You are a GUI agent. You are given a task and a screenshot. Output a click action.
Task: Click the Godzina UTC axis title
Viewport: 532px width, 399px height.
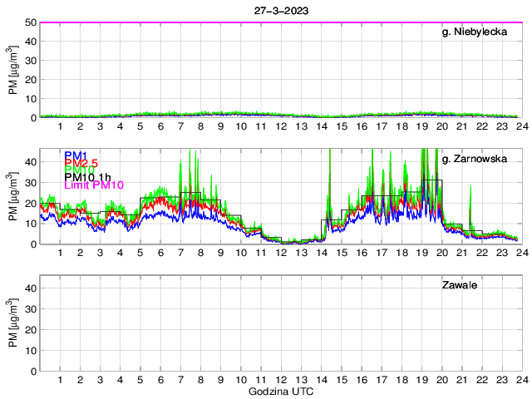tap(281, 391)
